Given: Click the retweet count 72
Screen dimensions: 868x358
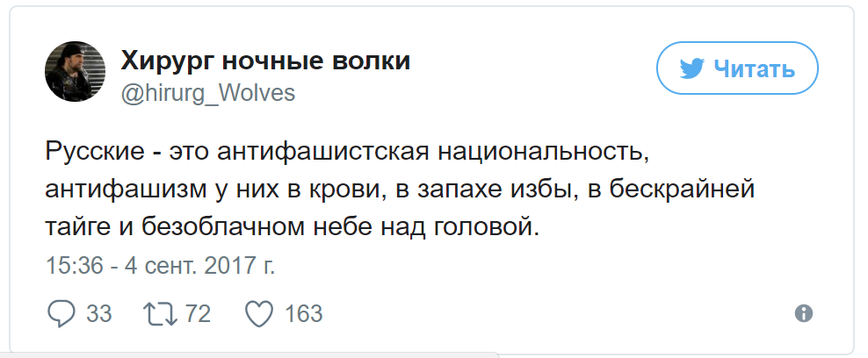Looking at the screenshot, I should tap(198, 312).
